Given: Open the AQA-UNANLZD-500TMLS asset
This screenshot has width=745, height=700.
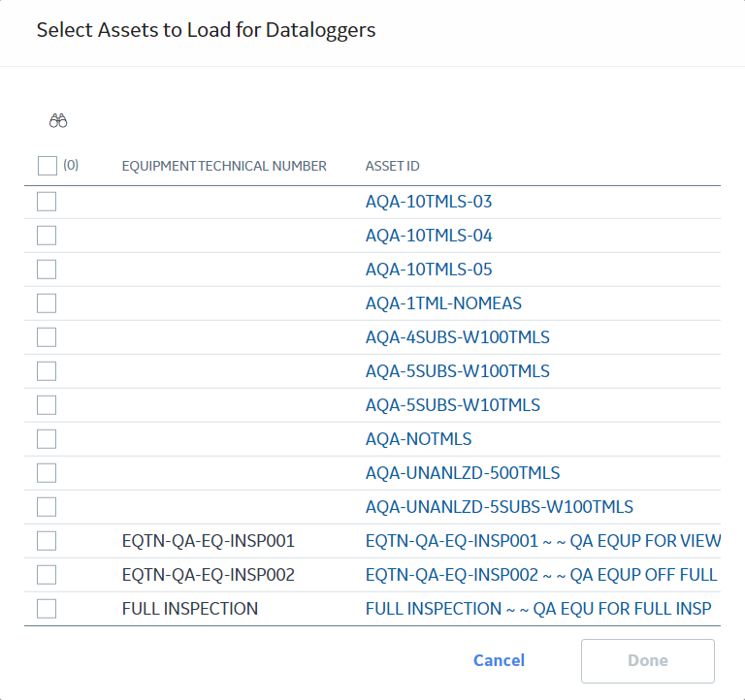Looking at the screenshot, I should [463, 473].
